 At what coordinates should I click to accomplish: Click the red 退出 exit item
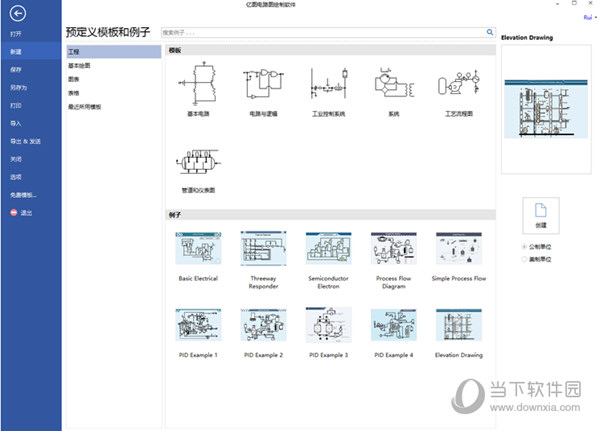click(22, 213)
